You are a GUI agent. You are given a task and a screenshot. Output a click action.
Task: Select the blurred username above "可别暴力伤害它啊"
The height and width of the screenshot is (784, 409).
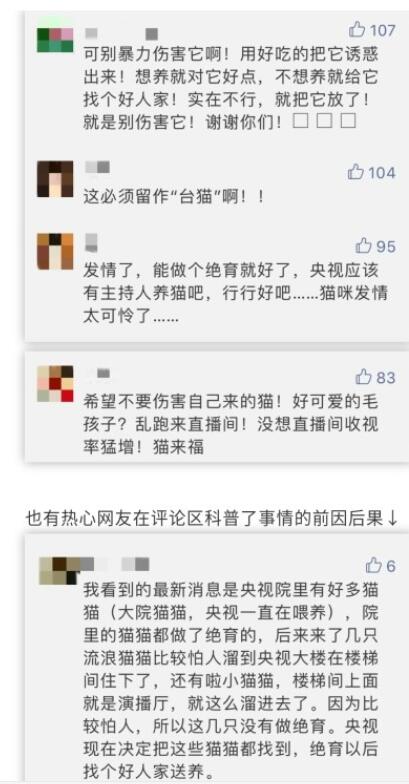pyautogui.click(x=122, y=34)
